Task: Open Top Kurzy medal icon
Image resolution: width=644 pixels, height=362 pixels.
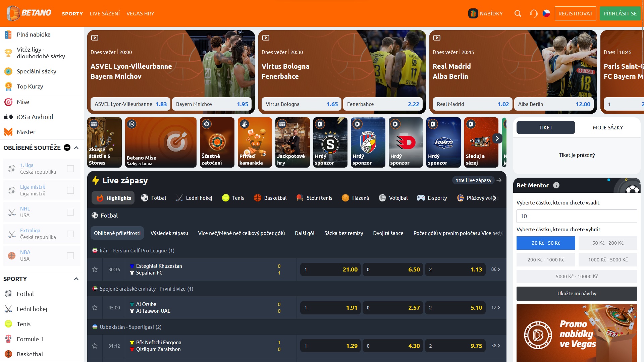Action: click(8, 86)
